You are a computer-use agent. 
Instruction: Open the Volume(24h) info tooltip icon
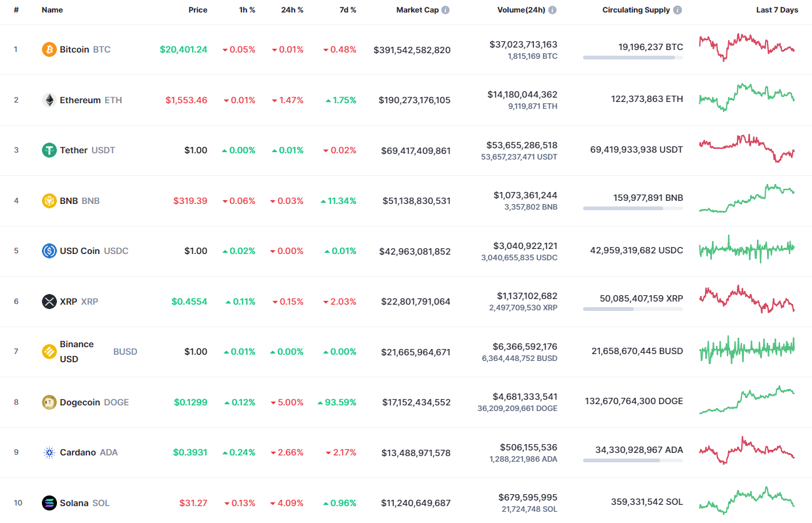click(x=551, y=9)
